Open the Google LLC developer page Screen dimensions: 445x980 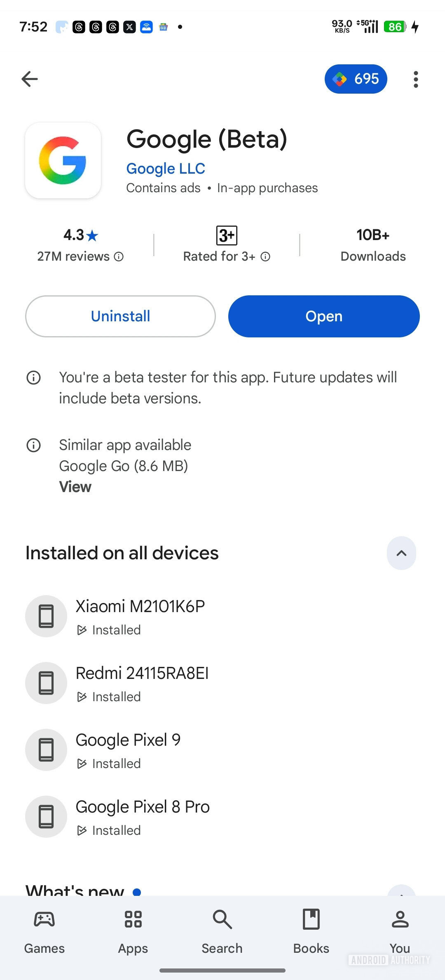click(x=166, y=168)
